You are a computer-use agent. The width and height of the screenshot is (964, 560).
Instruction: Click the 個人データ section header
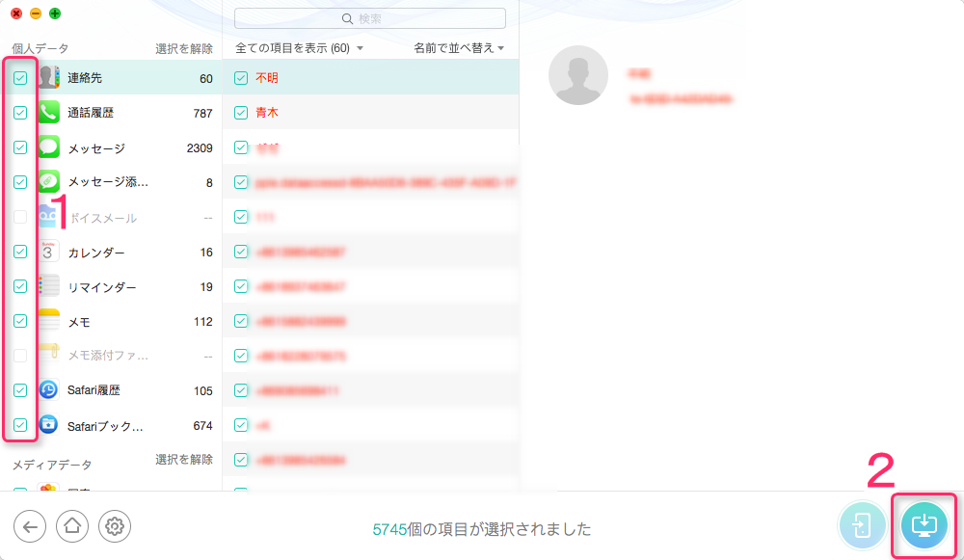coord(40,48)
